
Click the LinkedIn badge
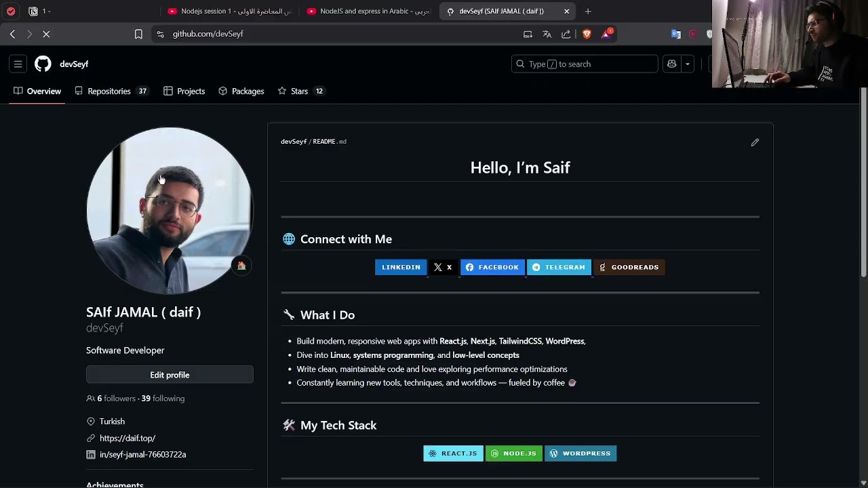pos(401,267)
